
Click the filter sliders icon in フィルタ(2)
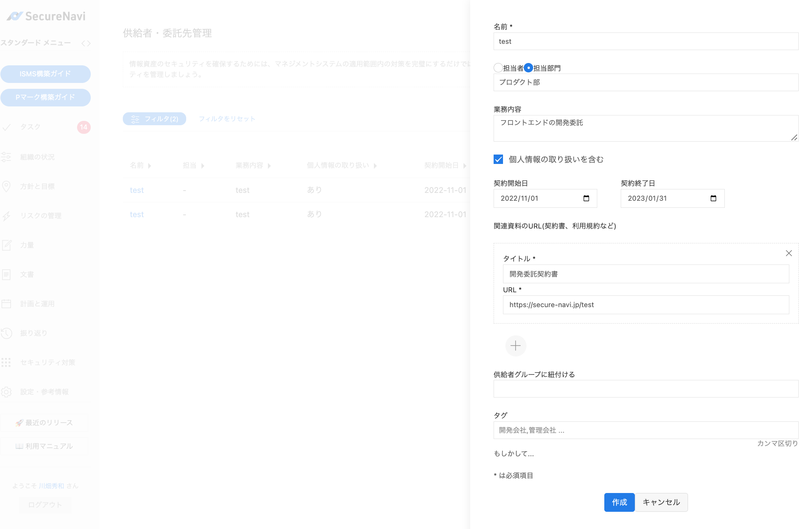pyautogui.click(x=135, y=119)
